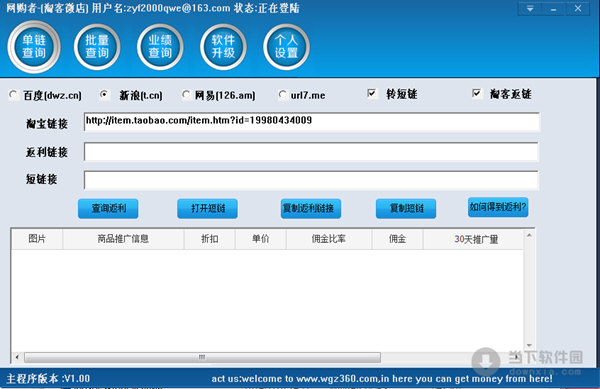Screen dimensions: 600x389
Task: Click the 单价 column header
Action: pos(261,239)
